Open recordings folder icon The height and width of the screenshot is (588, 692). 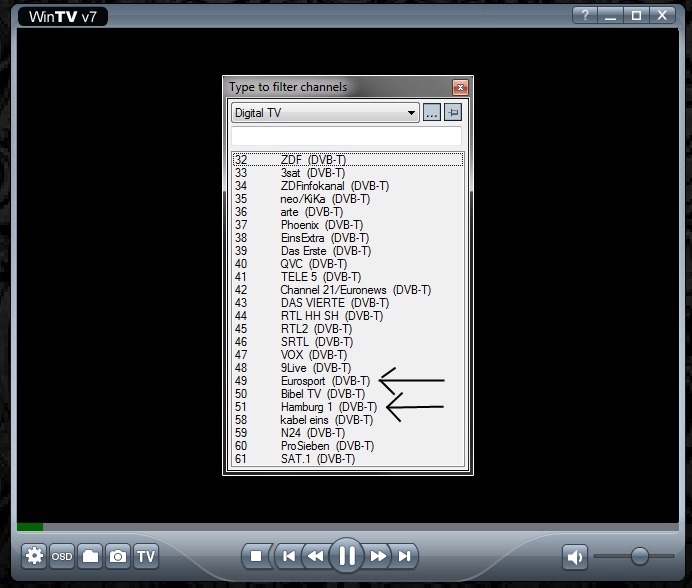coord(90,556)
